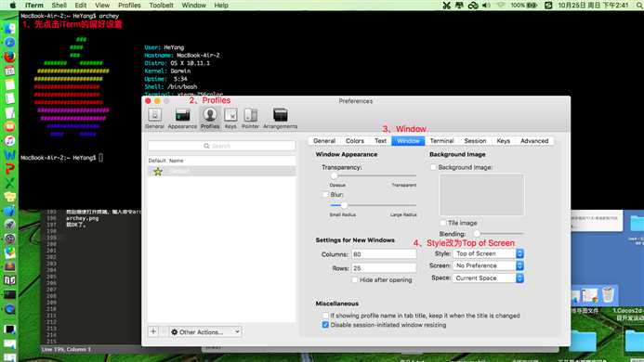Launch Safari from the Dock
The height and width of the screenshot is (362, 644).
[x=10, y=43]
